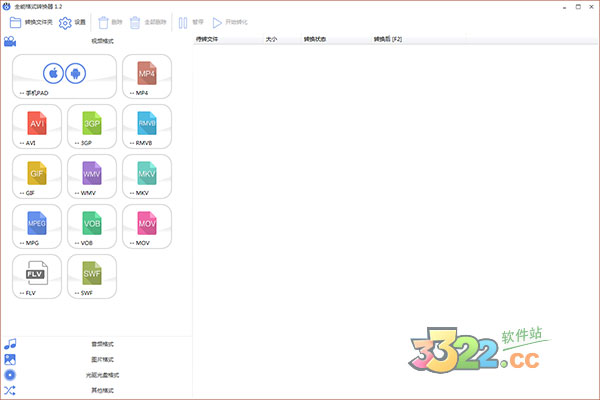Collapse the video formats section header
600x400 pixels.
pos(96,41)
